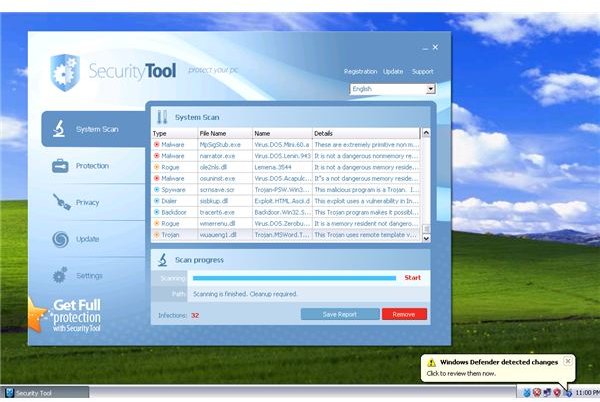Image resolution: width=600 pixels, height=402 pixels.
Task: Click the gear icon beside Settings
Action: tap(60, 275)
